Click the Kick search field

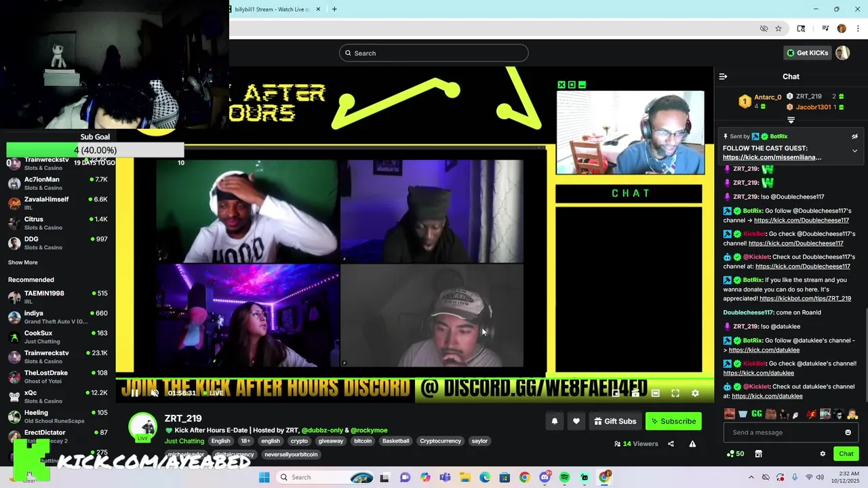pyautogui.click(x=433, y=53)
